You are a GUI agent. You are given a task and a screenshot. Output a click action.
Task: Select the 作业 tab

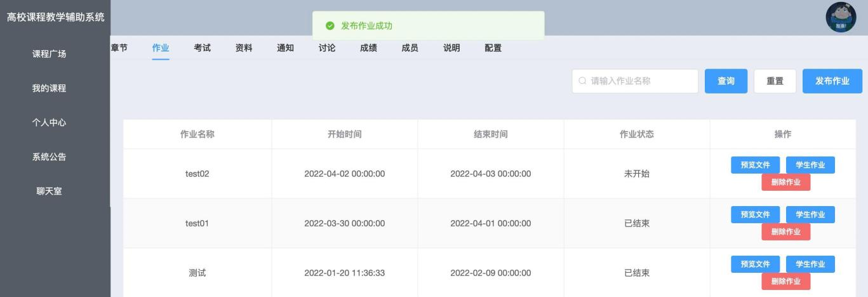pos(161,48)
